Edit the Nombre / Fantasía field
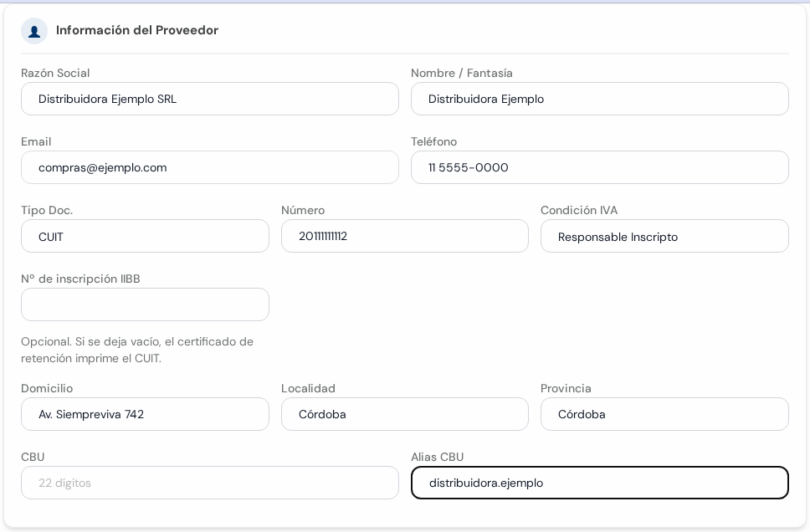 pyautogui.click(x=600, y=99)
